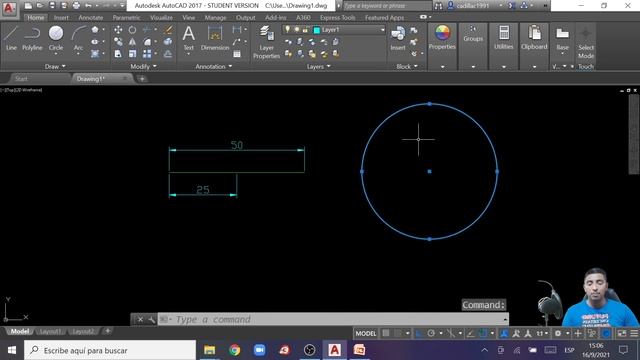Toggle layer lock icon for Layer1

pos(305,30)
